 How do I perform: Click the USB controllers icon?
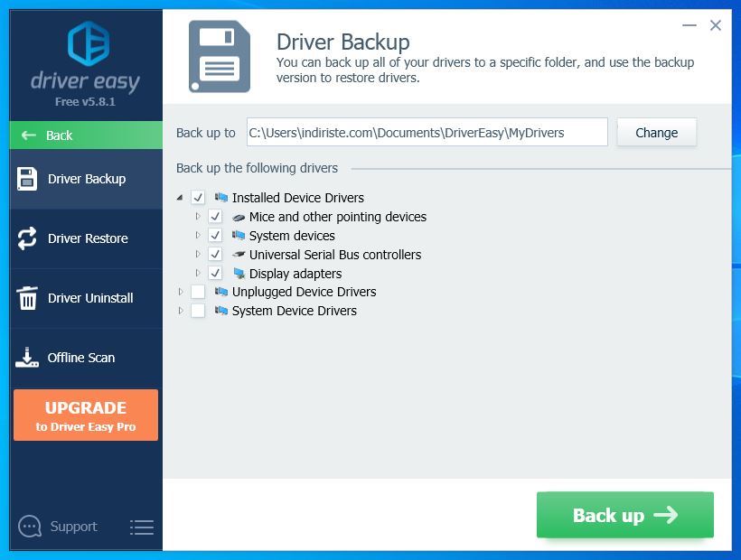pyautogui.click(x=239, y=255)
